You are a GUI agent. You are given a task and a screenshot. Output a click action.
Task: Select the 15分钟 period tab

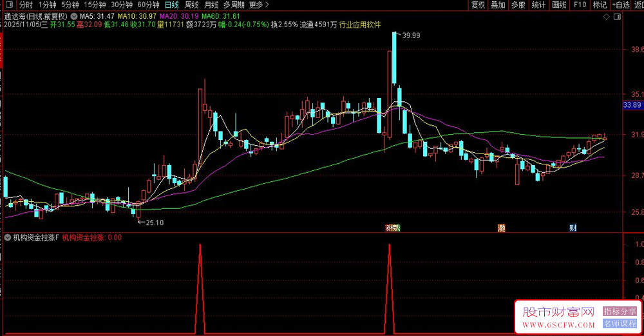pos(95,5)
